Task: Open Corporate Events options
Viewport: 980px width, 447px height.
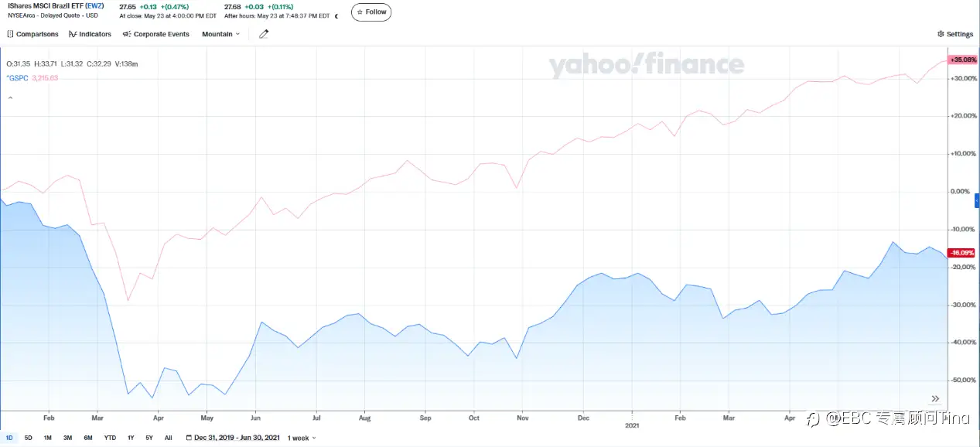Action: pos(155,34)
